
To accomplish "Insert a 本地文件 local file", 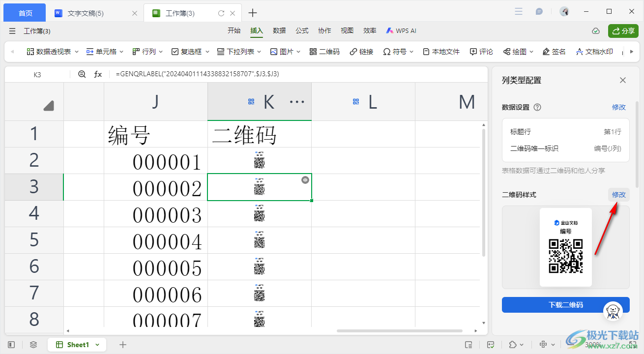I will 441,52.
